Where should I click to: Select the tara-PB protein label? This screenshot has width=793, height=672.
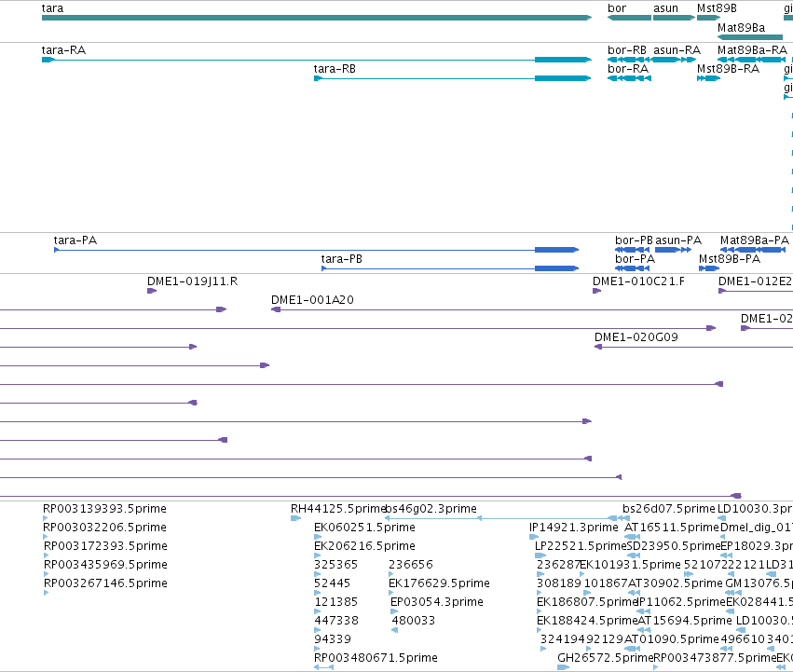point(342,259)
